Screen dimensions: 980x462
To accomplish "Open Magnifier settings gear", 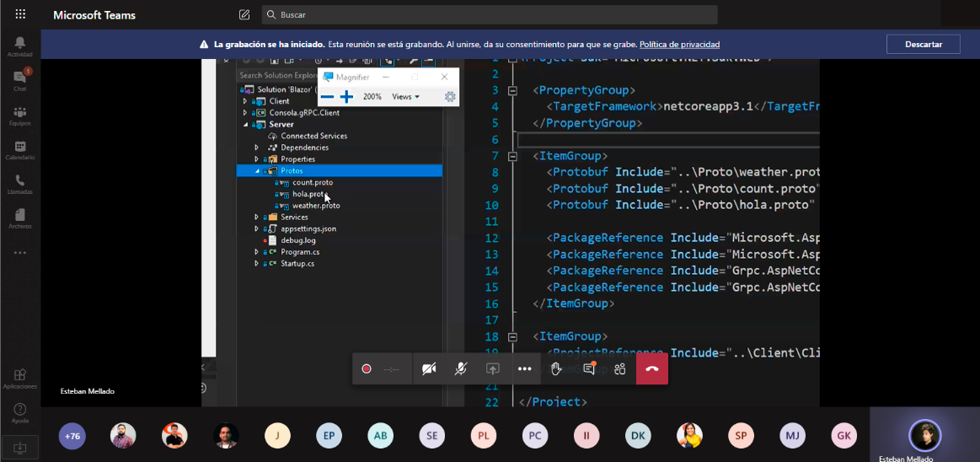I will (449, 97).
